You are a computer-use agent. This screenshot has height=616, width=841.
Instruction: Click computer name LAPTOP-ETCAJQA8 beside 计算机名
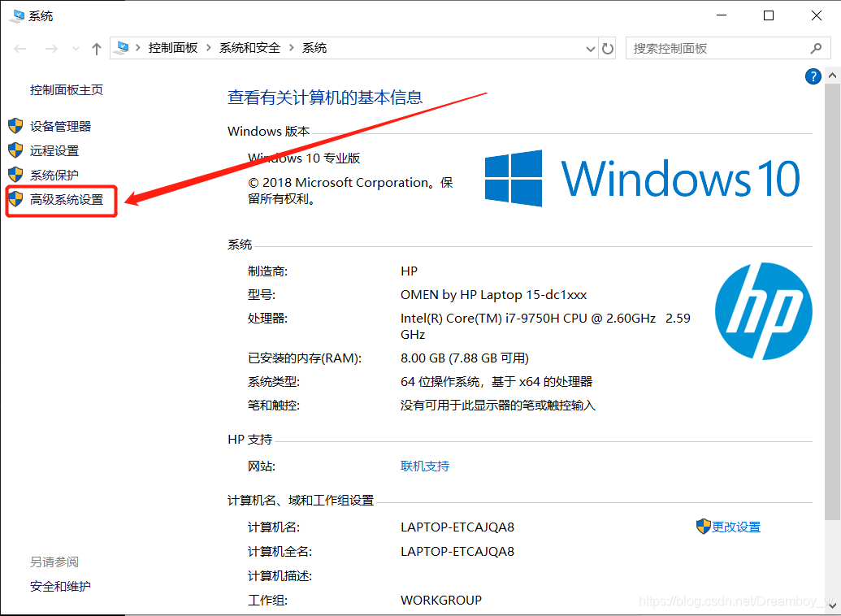click(457, 527)
